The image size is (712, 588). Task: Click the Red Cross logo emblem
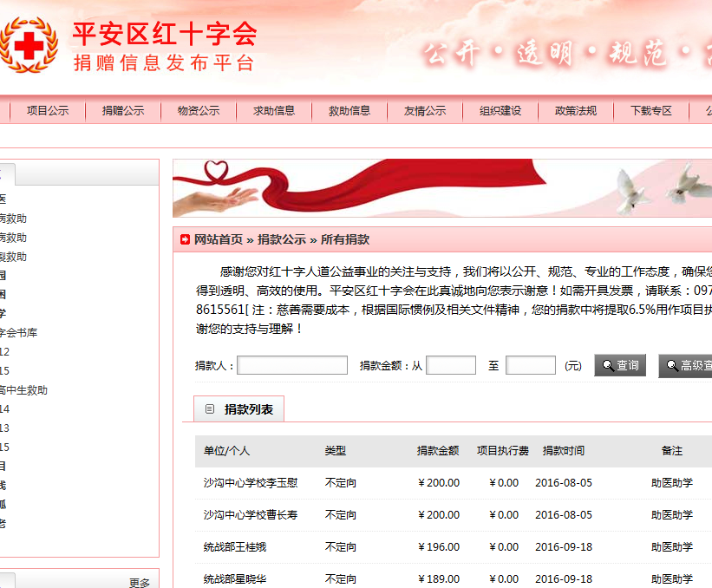click(29, 47)
